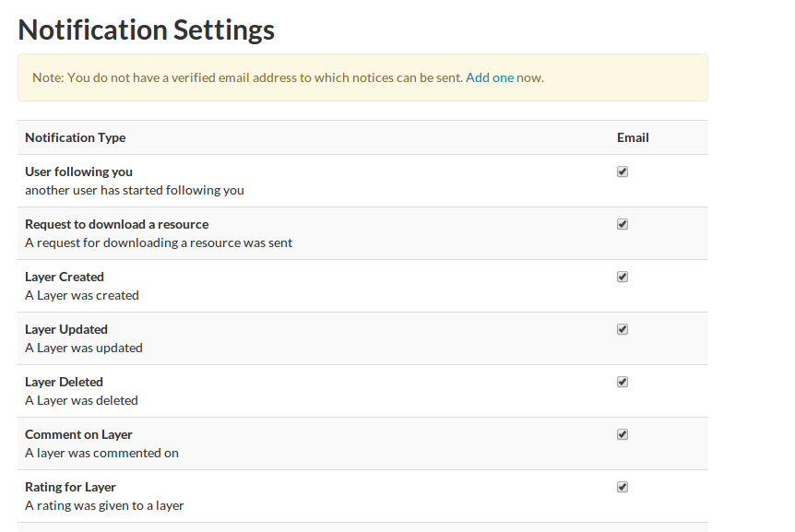Disable Email for Rating for Layer
The height and width of the screenshot is (532, 795).
[623, 488]
